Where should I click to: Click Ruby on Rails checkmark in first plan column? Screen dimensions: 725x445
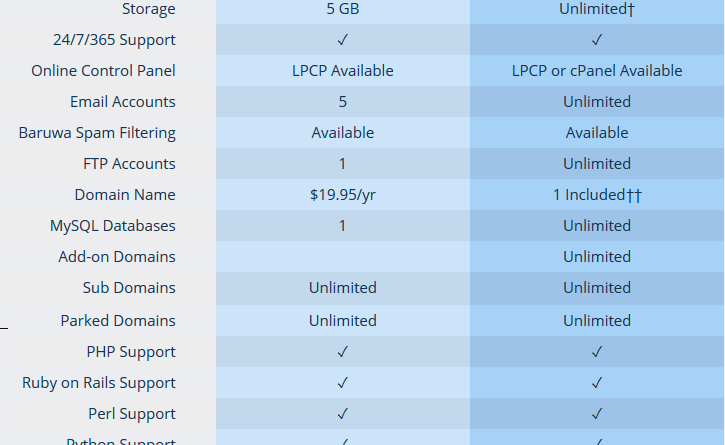pyautogui.click(x=343, y=383)
